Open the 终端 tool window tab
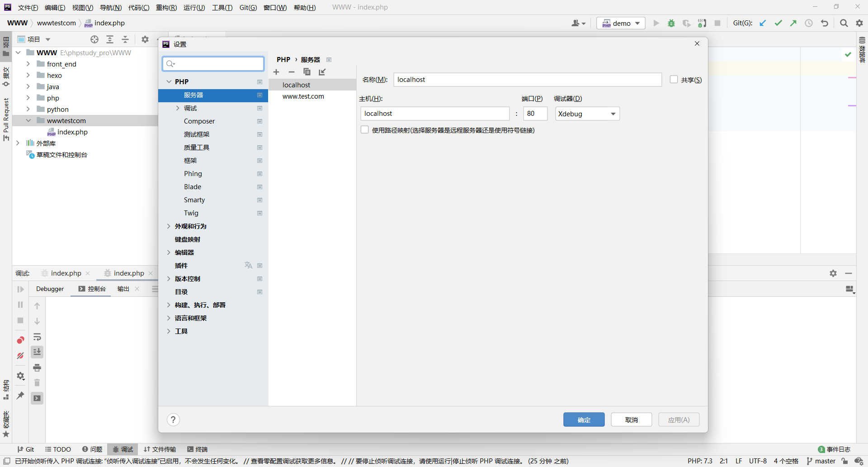 coord(197,449)
